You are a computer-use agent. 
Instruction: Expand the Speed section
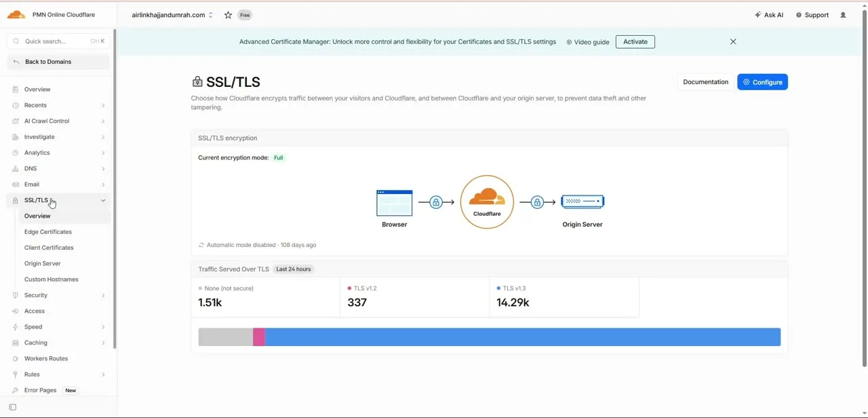103,327
